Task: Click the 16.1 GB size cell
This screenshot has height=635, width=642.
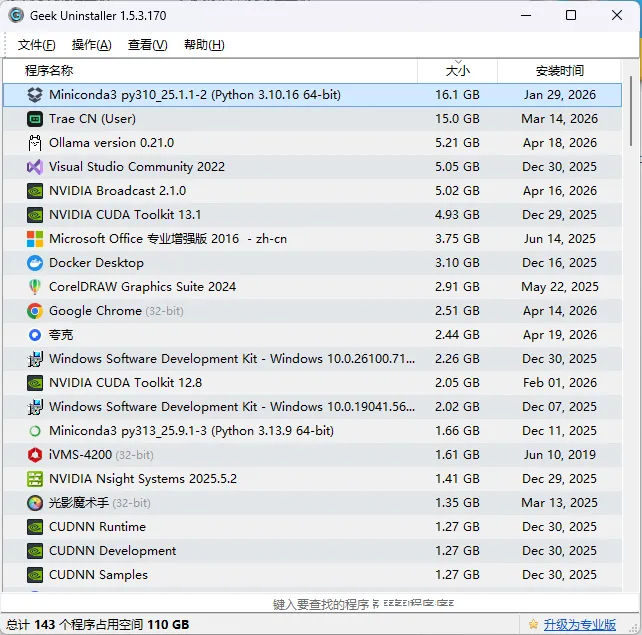Action: 457,95
